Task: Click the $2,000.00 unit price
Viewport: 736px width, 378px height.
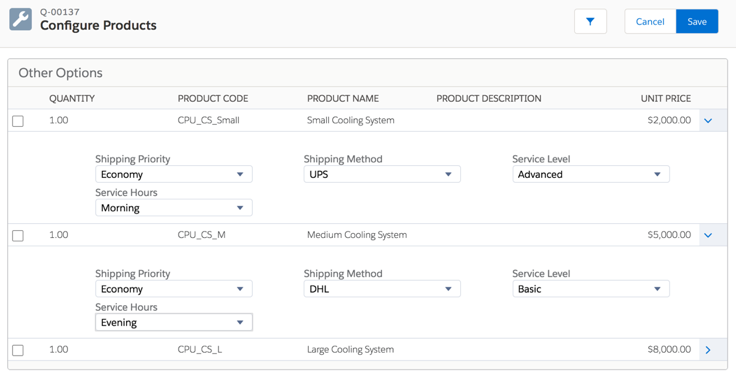Action: click(x=669, y=120)
